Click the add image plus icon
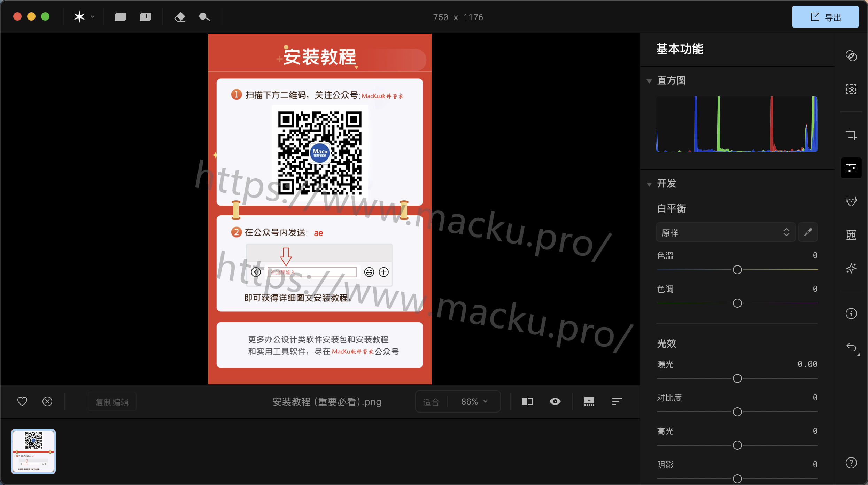 click(146, 17)
